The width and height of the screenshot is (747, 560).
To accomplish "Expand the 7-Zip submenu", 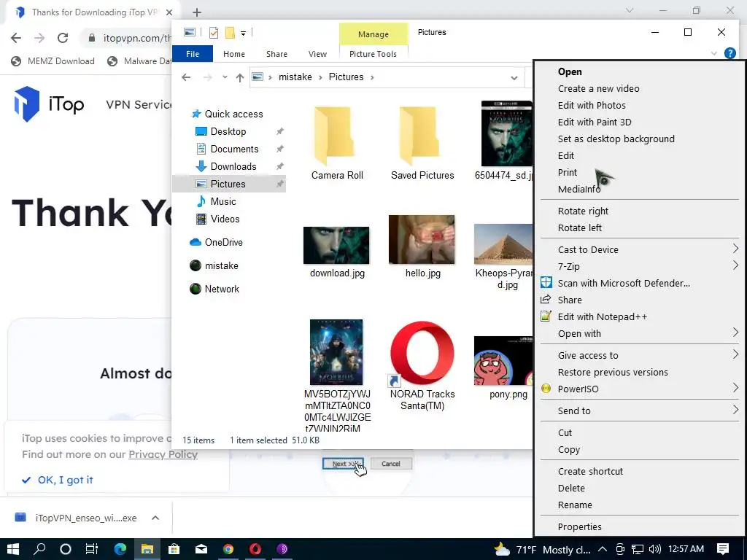I will [639, 266].
